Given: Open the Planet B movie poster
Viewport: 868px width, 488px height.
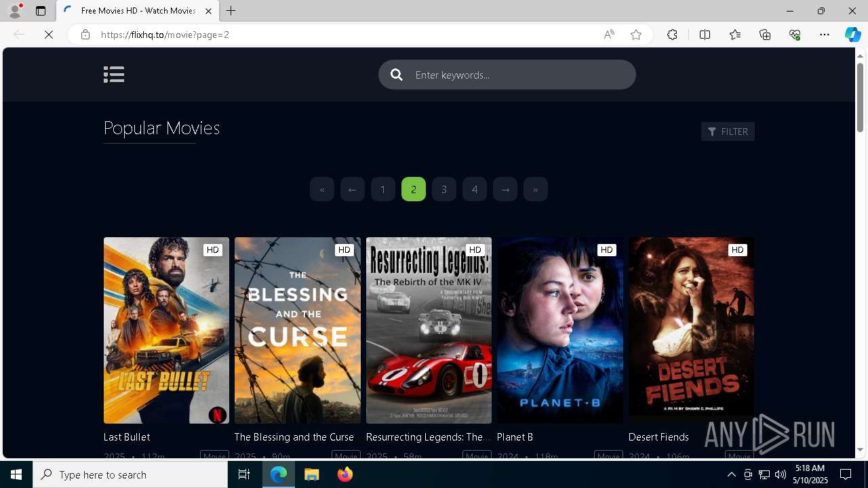Looking at the screenshot, I should pyautogui.click(x=560, y=330).
